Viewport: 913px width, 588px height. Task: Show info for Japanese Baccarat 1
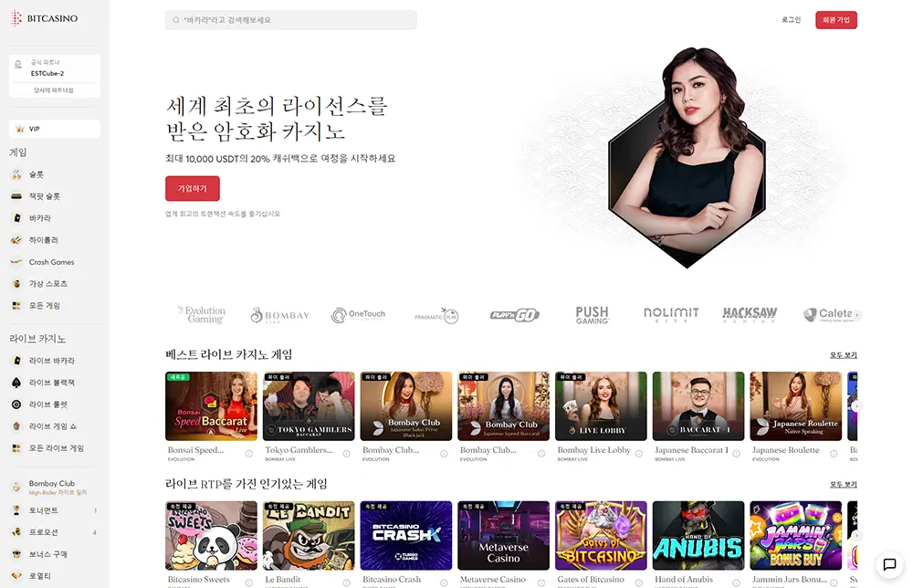point(736,454)
